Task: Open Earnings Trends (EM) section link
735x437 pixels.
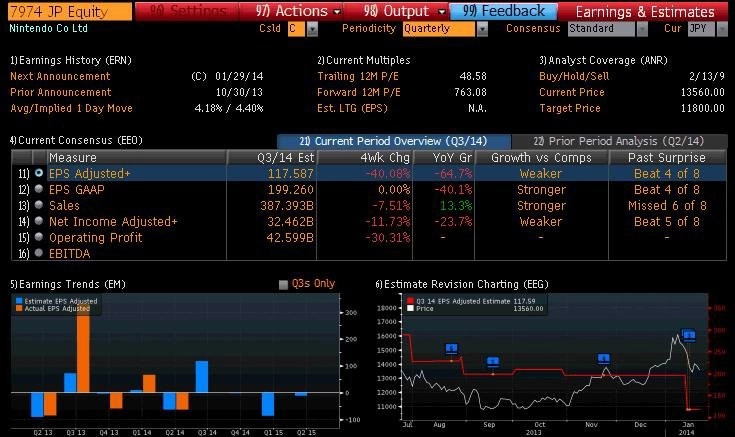Action: [68, 284]
